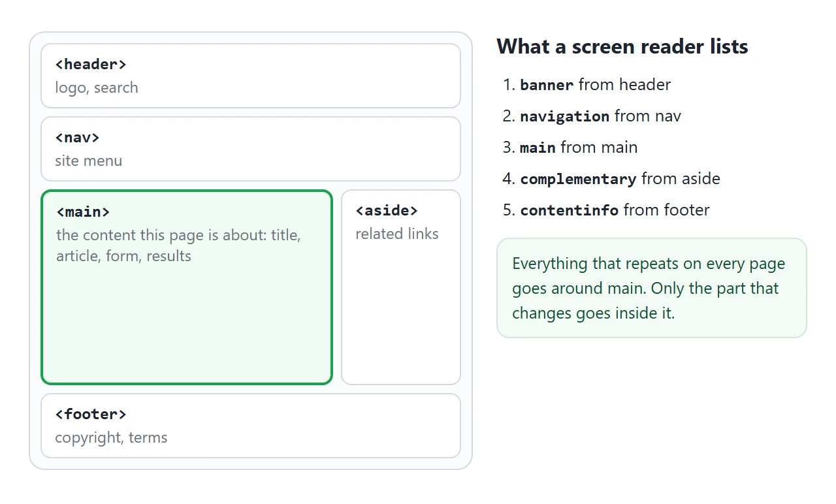Click the bold "complementary" role name

point(578,179)
